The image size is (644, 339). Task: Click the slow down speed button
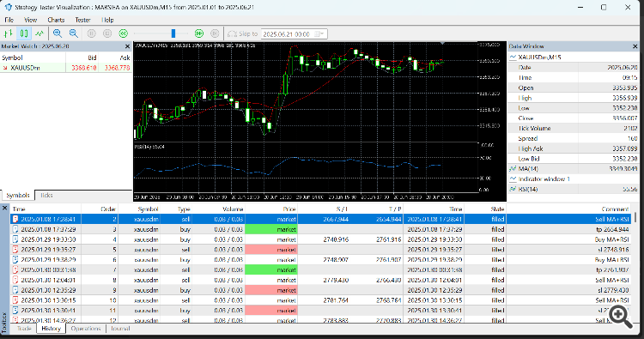point(123,33)
